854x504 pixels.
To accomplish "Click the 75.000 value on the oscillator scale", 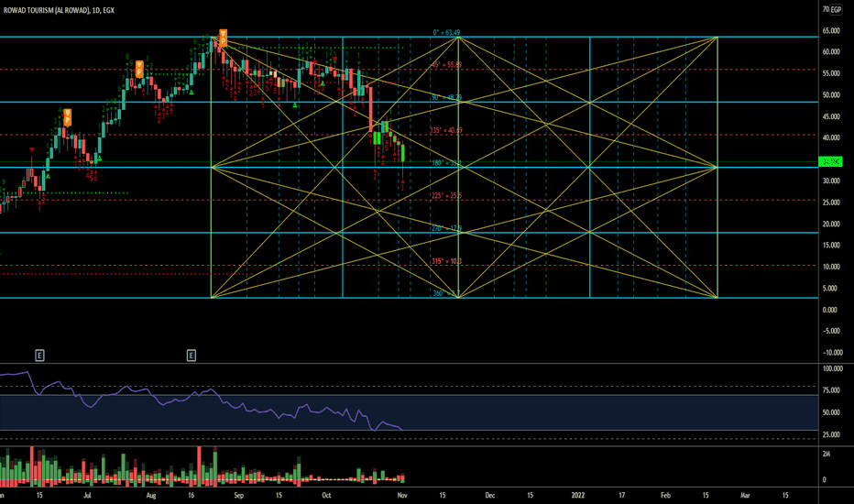I will click(x=830, y=390).
